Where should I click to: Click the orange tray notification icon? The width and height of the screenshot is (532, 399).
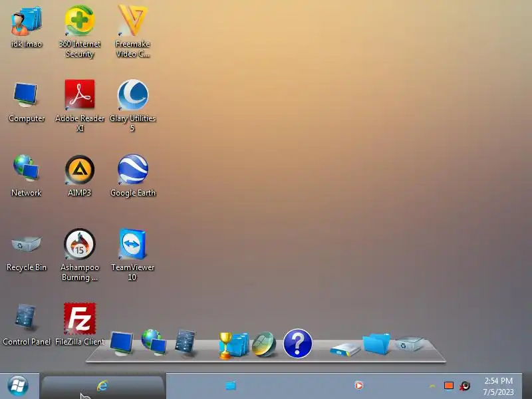coord(449,386)
